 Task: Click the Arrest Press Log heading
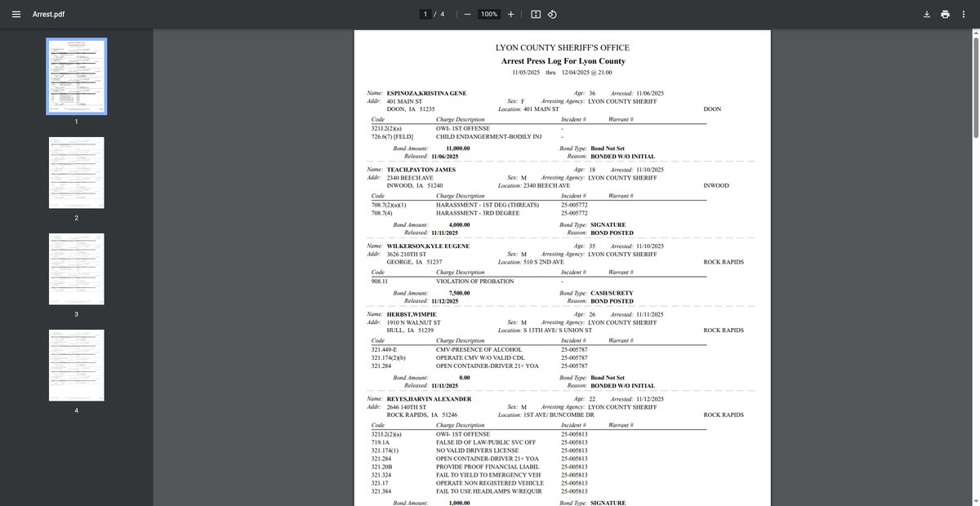pos(563,61)
